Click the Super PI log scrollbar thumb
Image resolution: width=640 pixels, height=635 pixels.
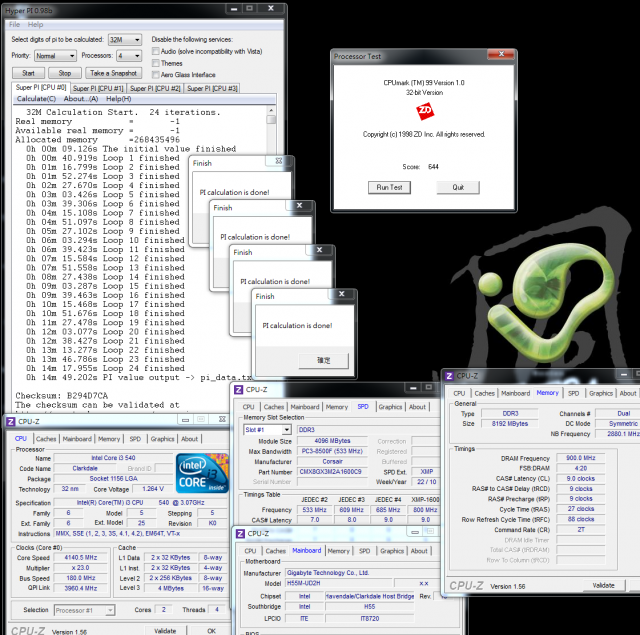271,120
